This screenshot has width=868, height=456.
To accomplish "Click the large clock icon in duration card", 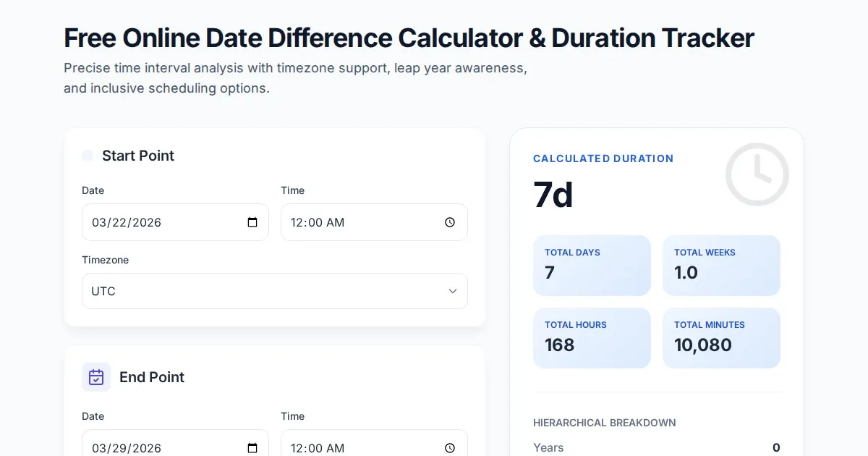I will (757, 174).
